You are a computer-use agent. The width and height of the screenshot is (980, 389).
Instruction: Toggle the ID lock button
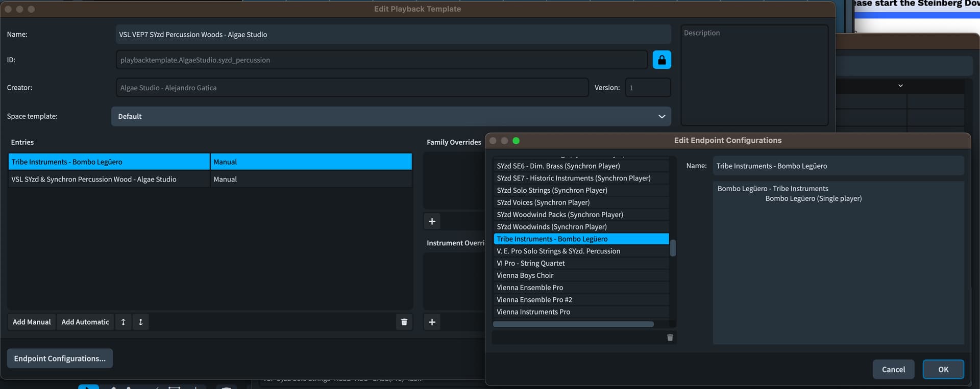click(x=661, y=60)
